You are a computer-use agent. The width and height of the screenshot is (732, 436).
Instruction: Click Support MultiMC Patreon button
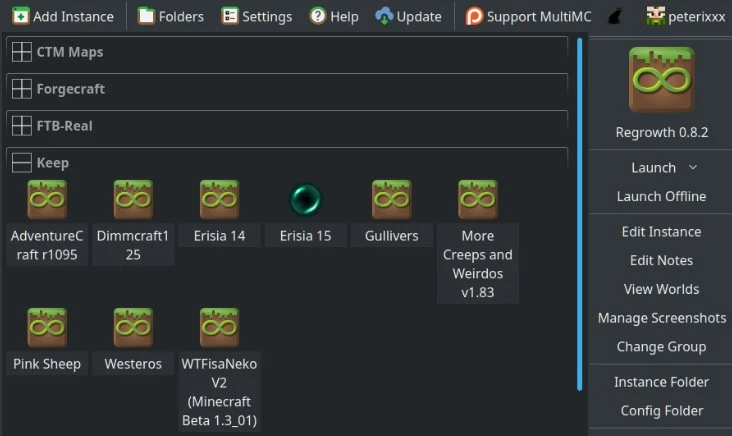tap(528, 16)
